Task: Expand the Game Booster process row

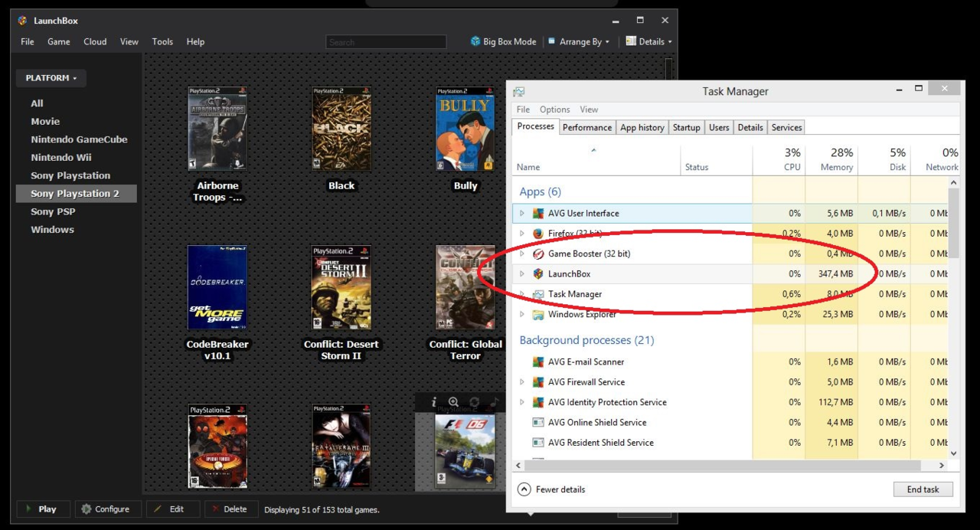Action: coord(522,254)
